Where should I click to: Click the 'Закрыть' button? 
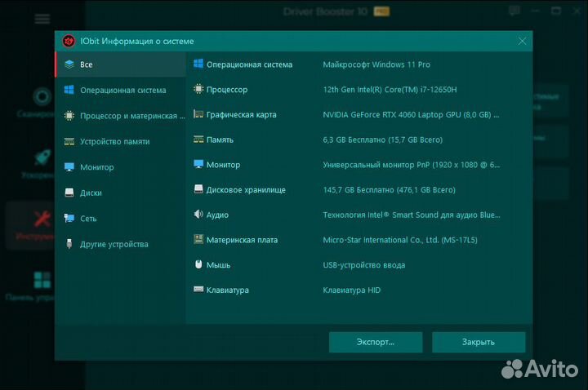coord(479,342)
